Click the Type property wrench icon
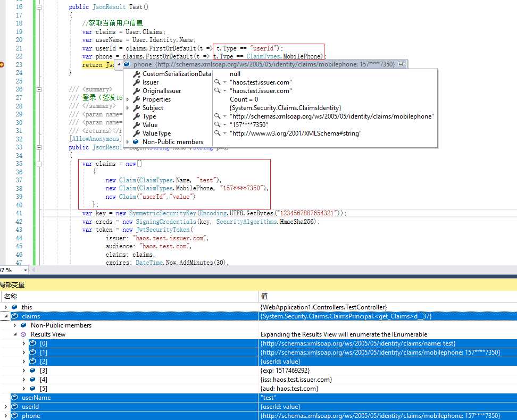 pos(136,116)
